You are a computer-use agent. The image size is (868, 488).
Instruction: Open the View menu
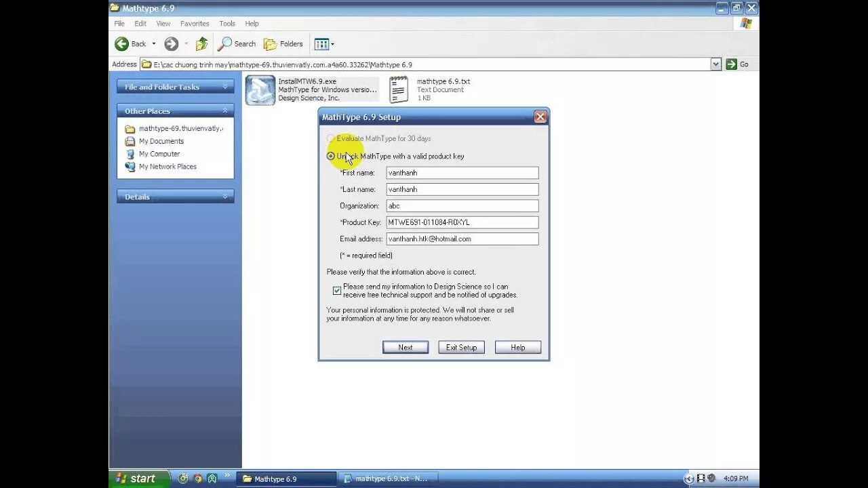[x=163, y=23]
